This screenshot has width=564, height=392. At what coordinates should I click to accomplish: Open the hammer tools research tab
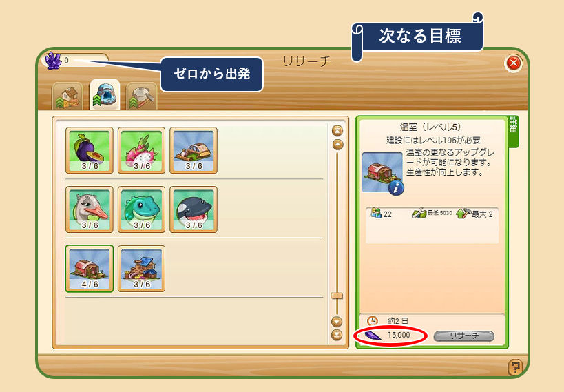(x=142, y=96)
